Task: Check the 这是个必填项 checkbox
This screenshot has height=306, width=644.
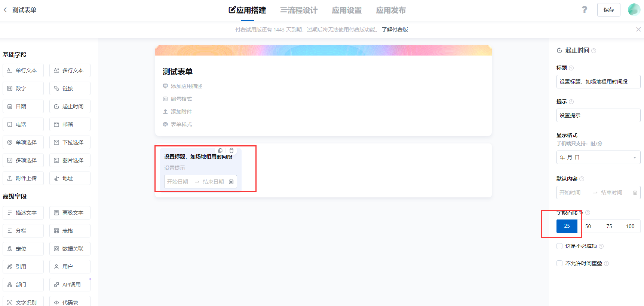Action: coord(559,246)
